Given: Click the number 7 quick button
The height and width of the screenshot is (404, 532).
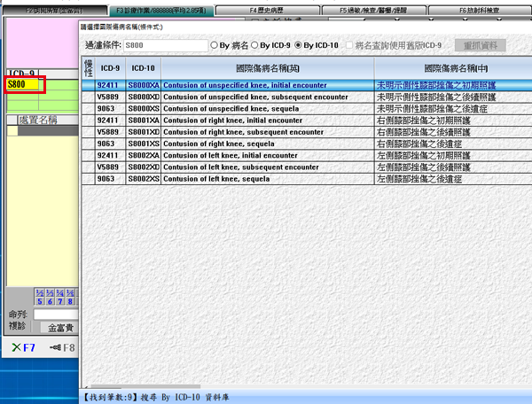Looking at the screenshot, I should click(59, 301).
